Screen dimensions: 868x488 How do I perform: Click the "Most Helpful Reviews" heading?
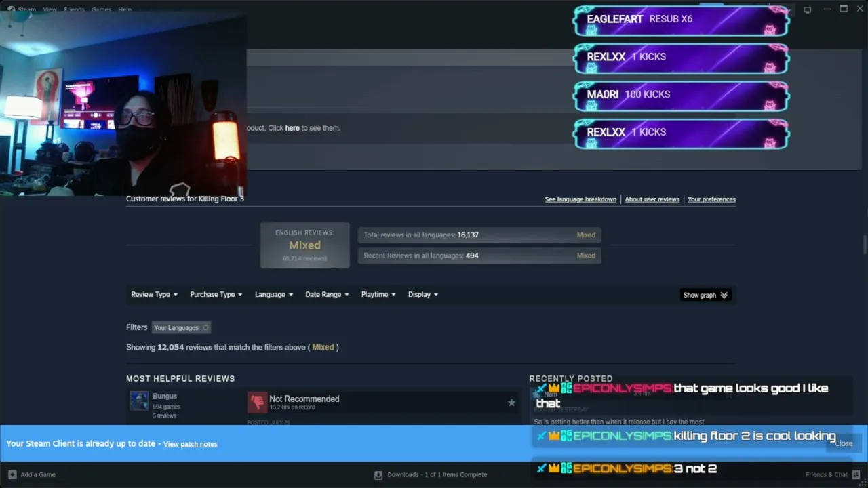[180, 379]
